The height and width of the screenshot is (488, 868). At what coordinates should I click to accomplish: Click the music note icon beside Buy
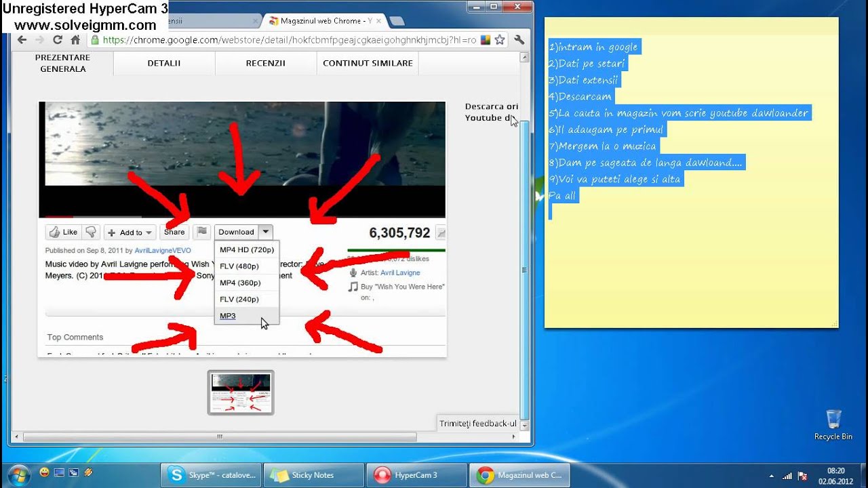[353, 287]
